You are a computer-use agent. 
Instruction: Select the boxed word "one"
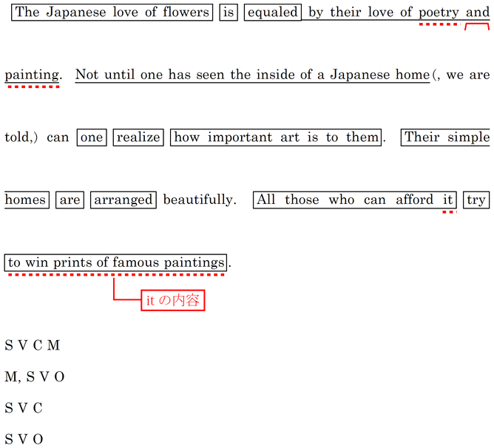(92, 138)
